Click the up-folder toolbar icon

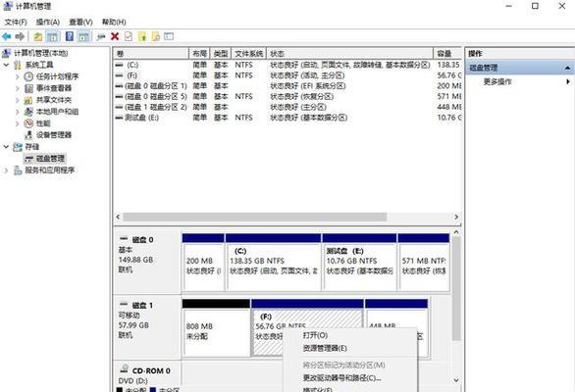(37, 36)
